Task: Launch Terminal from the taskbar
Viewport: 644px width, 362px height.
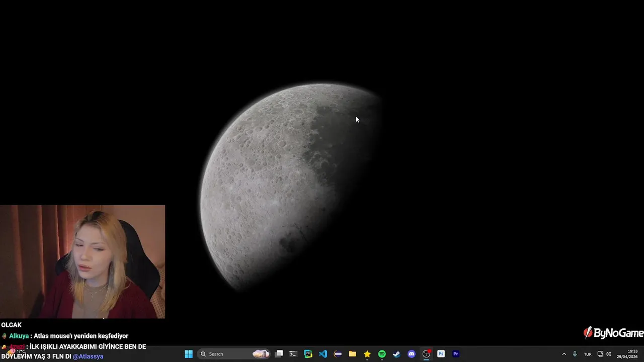Action: pyautogui.click(x=293, y=354)
